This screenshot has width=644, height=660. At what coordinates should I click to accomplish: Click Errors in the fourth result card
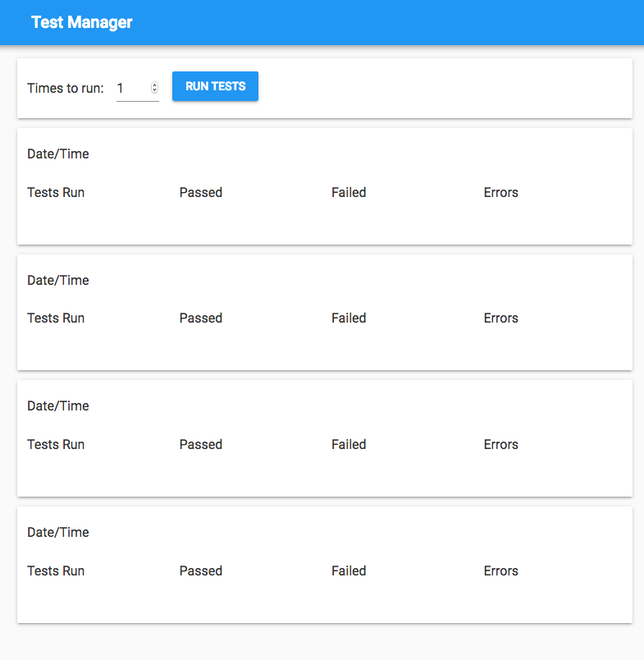(x=500, y=571)
